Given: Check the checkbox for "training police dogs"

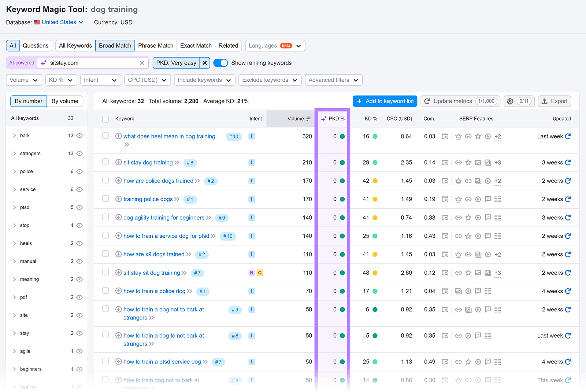Looking at the screenshot, I should (x=105, y=199).
